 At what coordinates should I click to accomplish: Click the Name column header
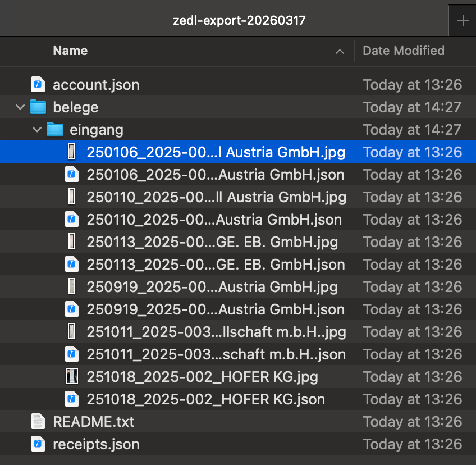click(x=70, y=51)
